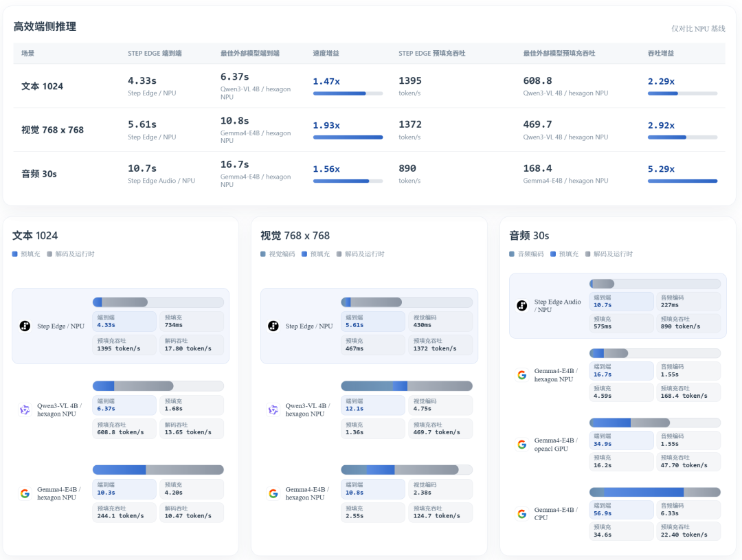Click the 预填充 legend swatch in 文本 1024 card

(14, 254)
